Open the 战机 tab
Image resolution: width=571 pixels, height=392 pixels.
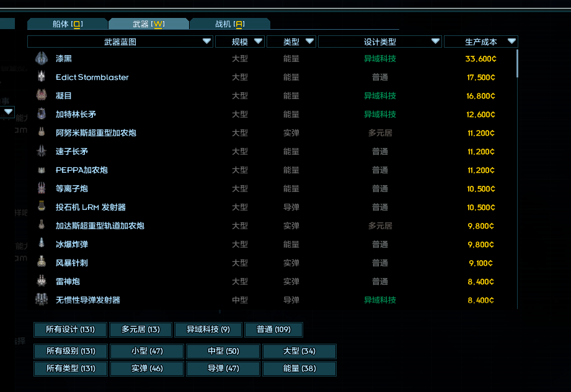[x=229, y=24]
